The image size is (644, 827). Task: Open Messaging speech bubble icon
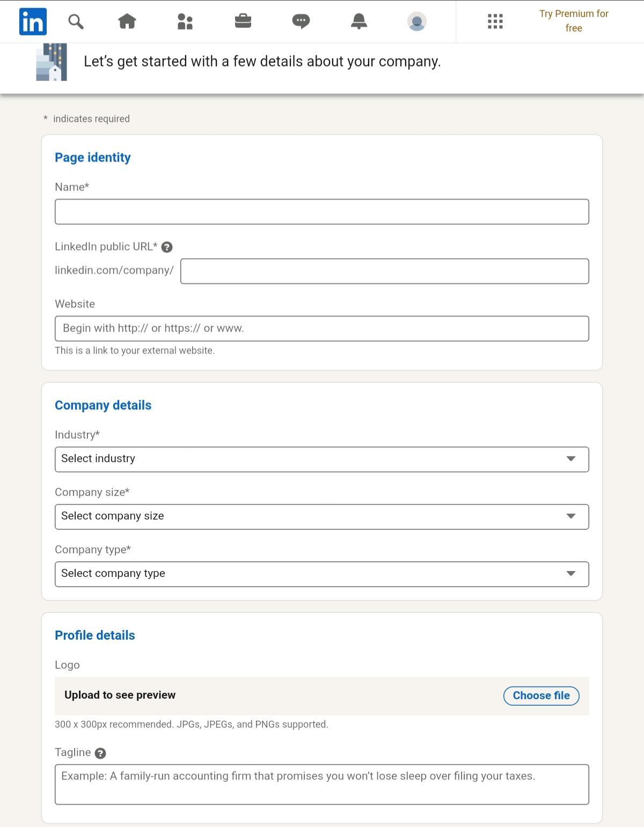coord(301,21)
